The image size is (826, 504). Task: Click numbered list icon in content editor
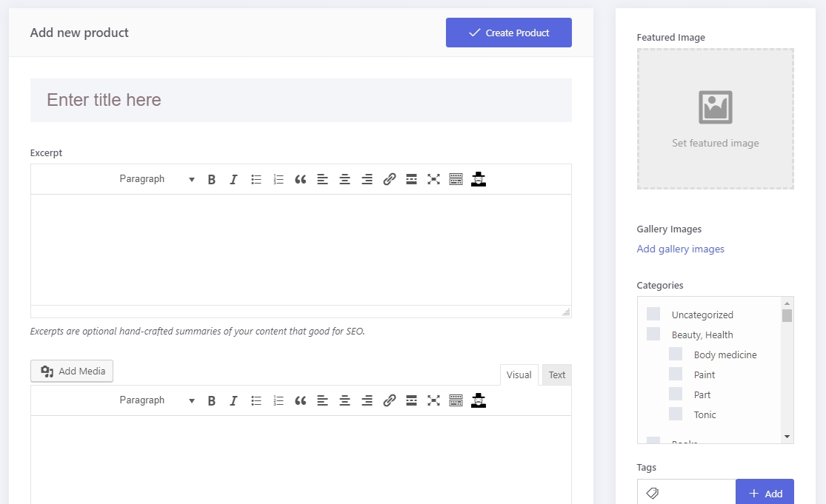[x=279, y=400]
